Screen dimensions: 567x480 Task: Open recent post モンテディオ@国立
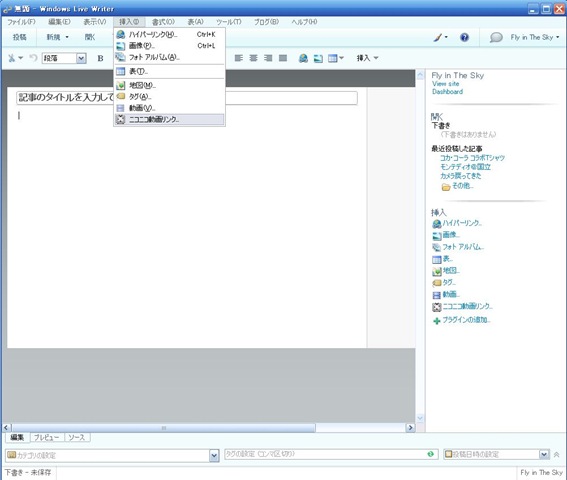click(x=465, y=167)
